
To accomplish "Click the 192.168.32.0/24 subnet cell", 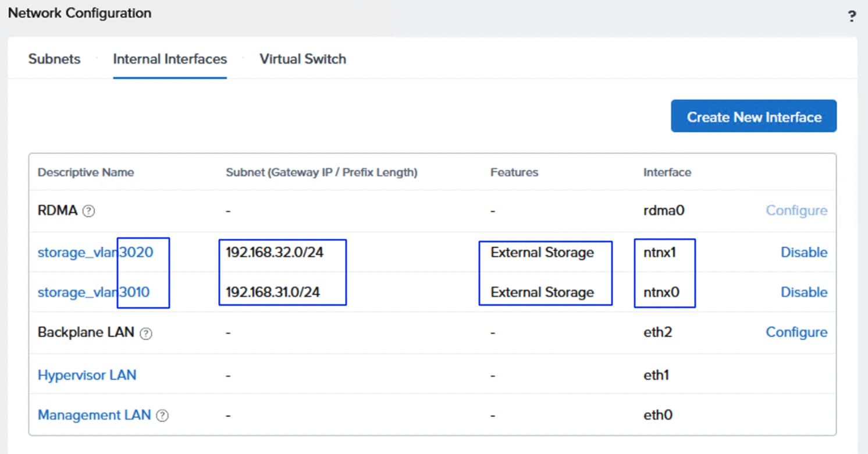I will pos(274,253).
